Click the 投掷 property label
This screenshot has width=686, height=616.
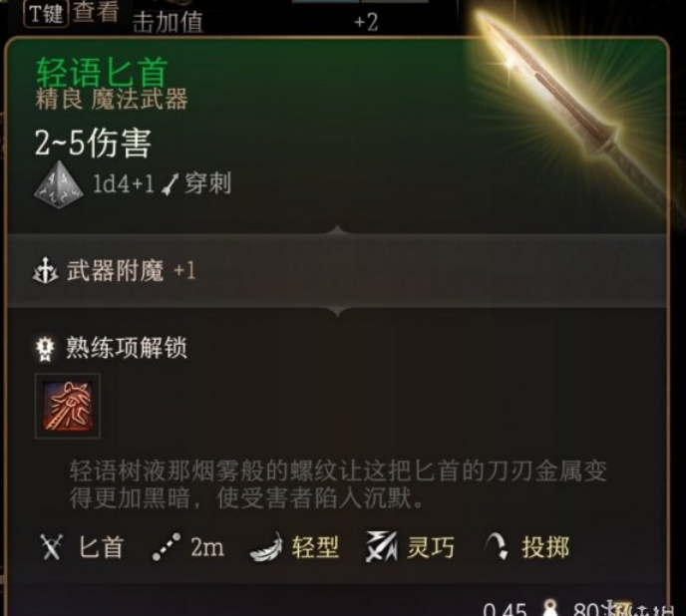coord(545,547)
